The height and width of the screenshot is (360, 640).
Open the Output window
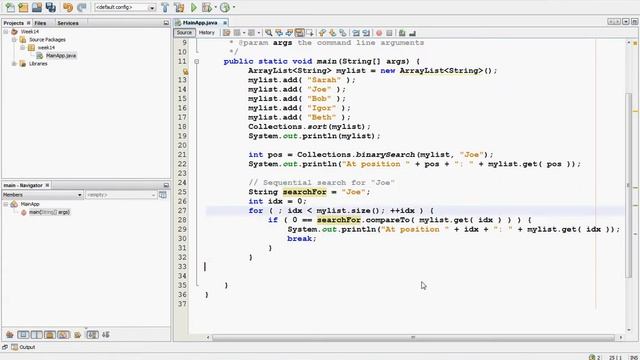[x=24, y=347]
